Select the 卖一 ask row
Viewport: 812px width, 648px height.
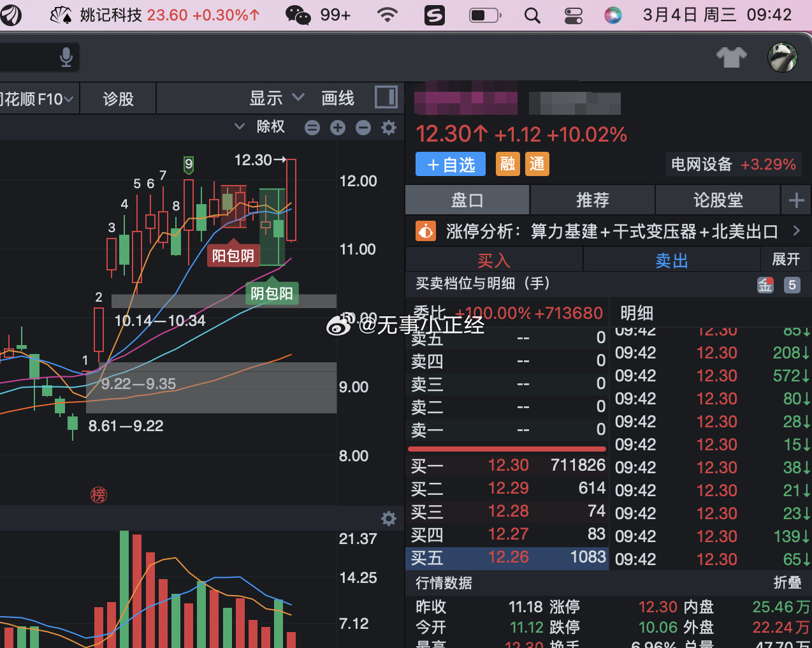click(507, 430)
